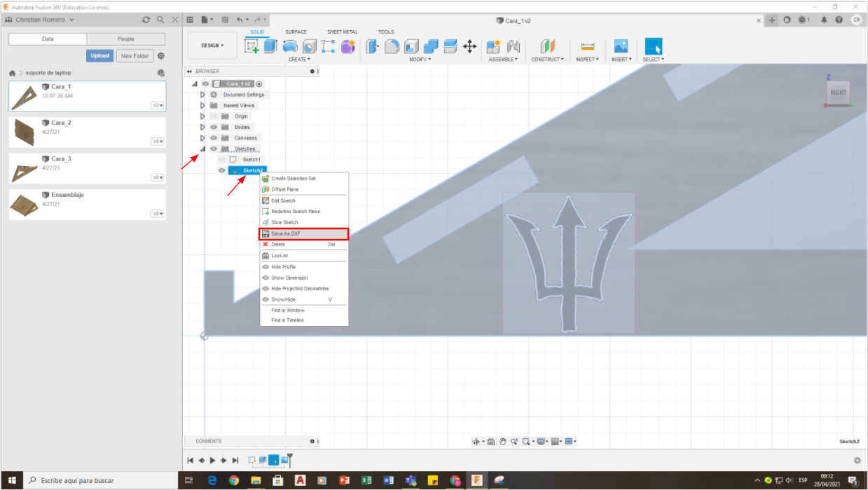The width and height of the screenshot is (868, 490).
Task: Select the Hole tool in Create
Action: point(309,46)
